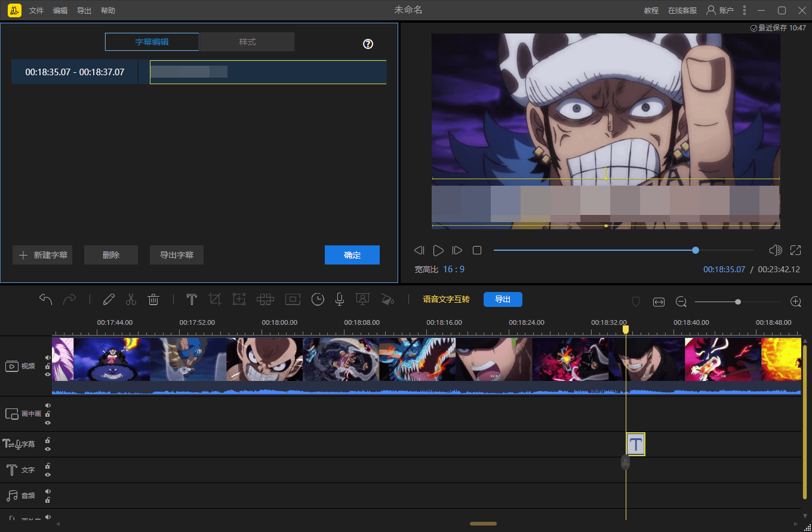Change the 16 : 9 aspect ratio
The image size is (812, 532).
(x=453, y=269)
